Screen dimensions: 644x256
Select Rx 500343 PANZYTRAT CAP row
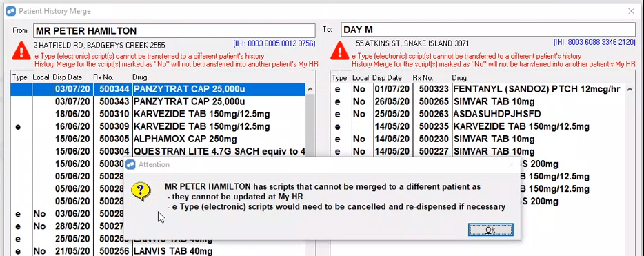click(158, 101)
